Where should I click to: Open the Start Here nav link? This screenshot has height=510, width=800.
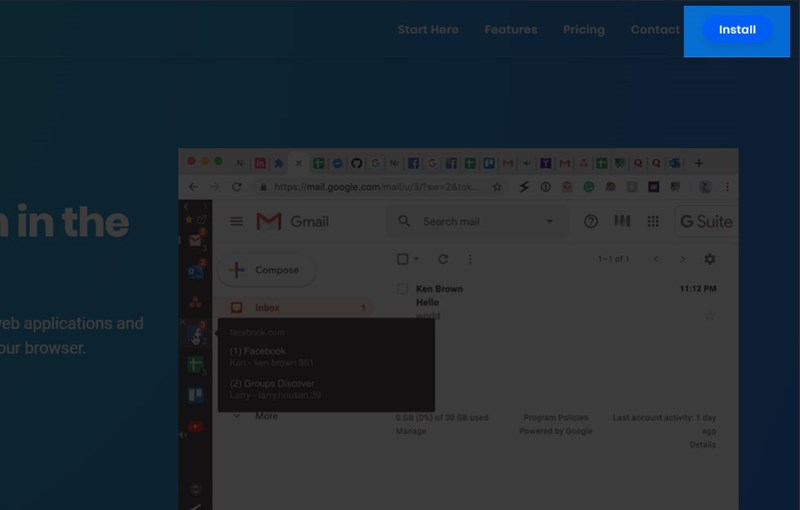point(428,30)
